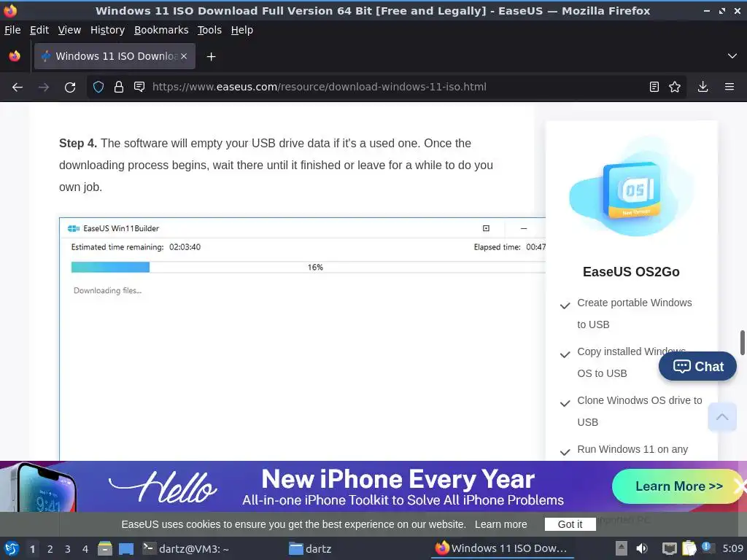Switch to workspace 4
Viewport: 747px width, 560px height.
click(x=85, y=549)
